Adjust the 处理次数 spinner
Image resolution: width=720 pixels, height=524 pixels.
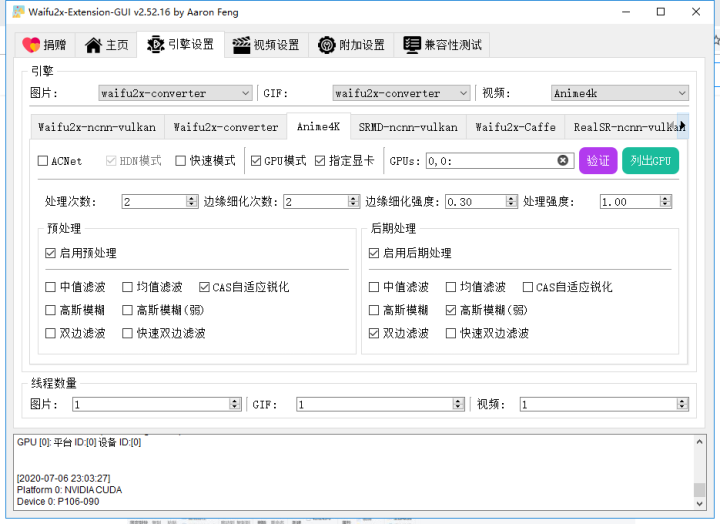pos(160,202)
